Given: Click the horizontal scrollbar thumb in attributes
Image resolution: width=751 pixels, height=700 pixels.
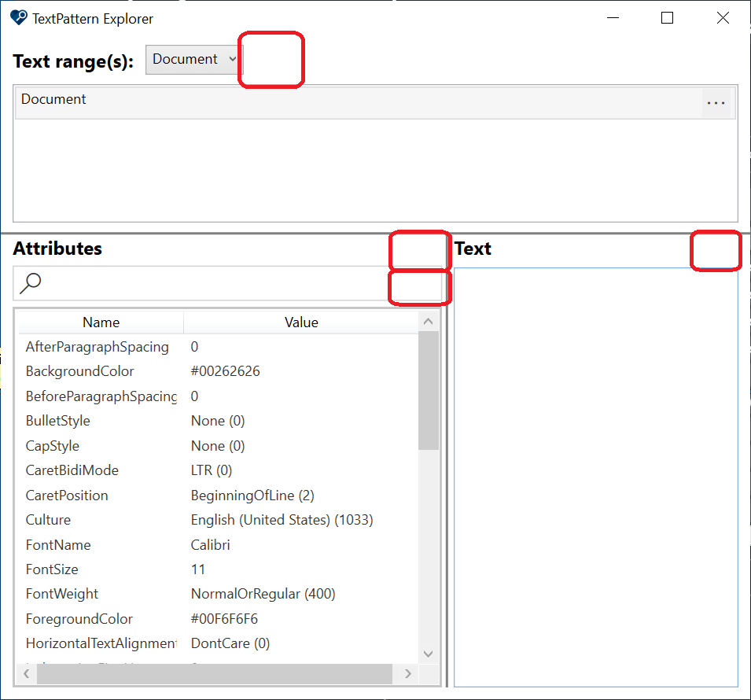Looking at the screenshot, I should [x=215, y=673].
